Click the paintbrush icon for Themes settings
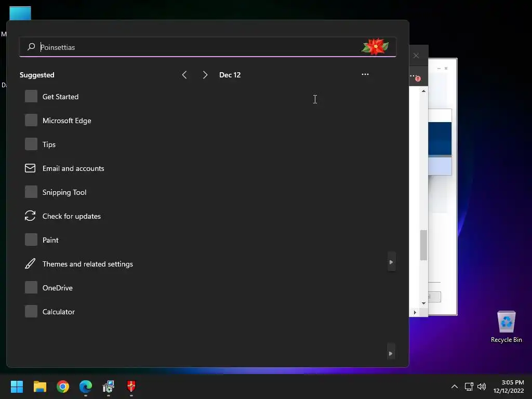This screenshot has width=532, height=399. pos(30,263)
